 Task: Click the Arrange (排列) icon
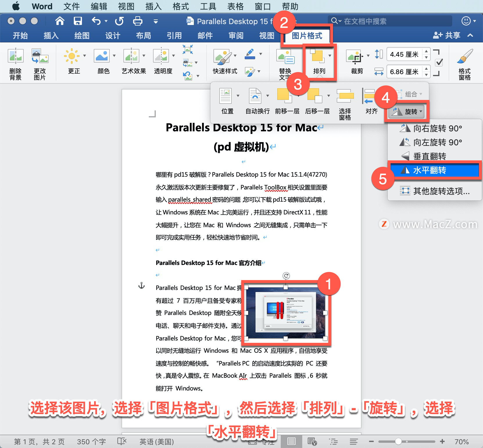point(317,55)
